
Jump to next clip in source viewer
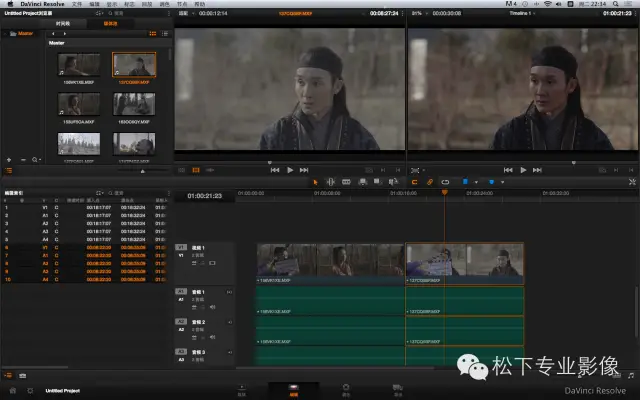pyautogui.click(x=304, y=170)
